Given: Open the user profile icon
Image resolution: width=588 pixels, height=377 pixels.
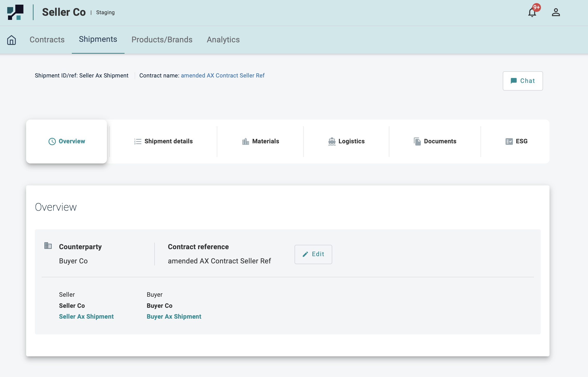Looking at the screenshot, I should pyautogui.click(x=556, y=12).
